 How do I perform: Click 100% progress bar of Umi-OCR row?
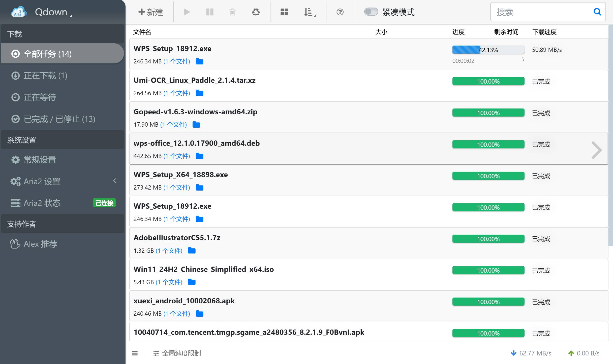[x=488, y=81]
